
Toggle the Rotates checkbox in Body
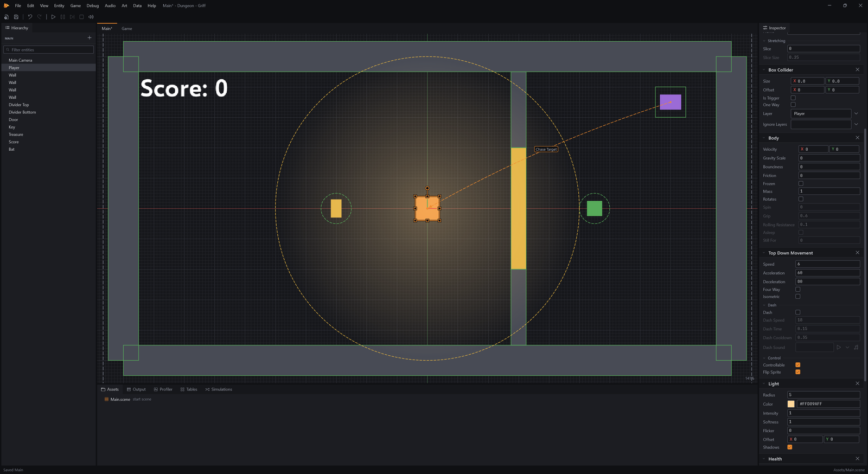(801, 199)
